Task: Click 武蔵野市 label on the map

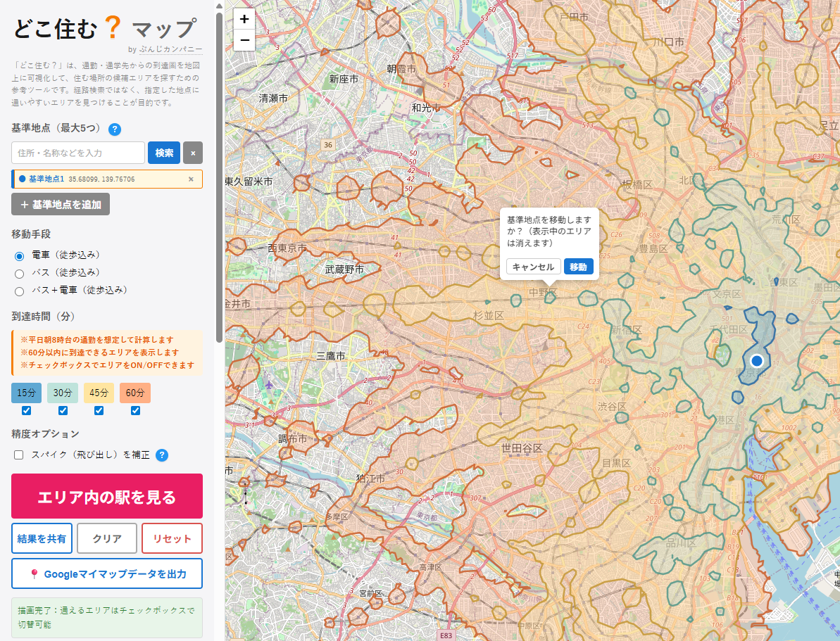Action: (344, 269)
